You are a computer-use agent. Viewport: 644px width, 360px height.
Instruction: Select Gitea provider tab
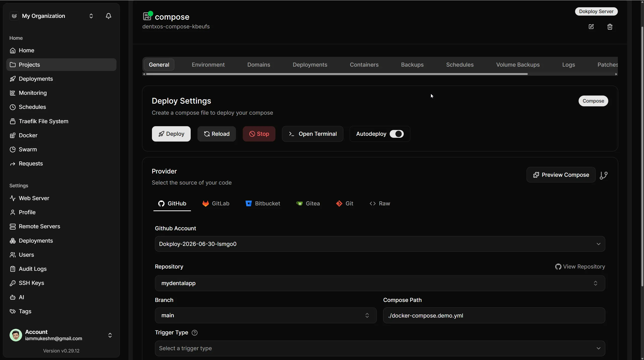tap(308, 203)
